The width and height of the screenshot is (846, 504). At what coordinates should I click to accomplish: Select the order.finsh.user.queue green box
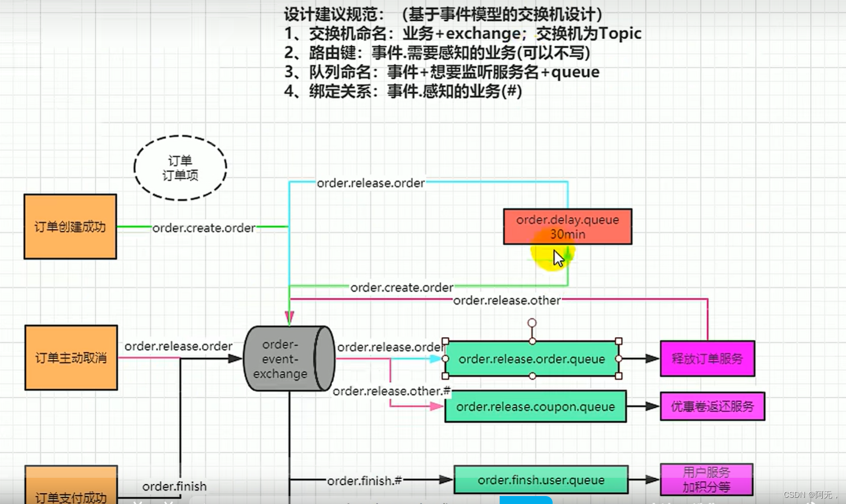coord(541,480)
